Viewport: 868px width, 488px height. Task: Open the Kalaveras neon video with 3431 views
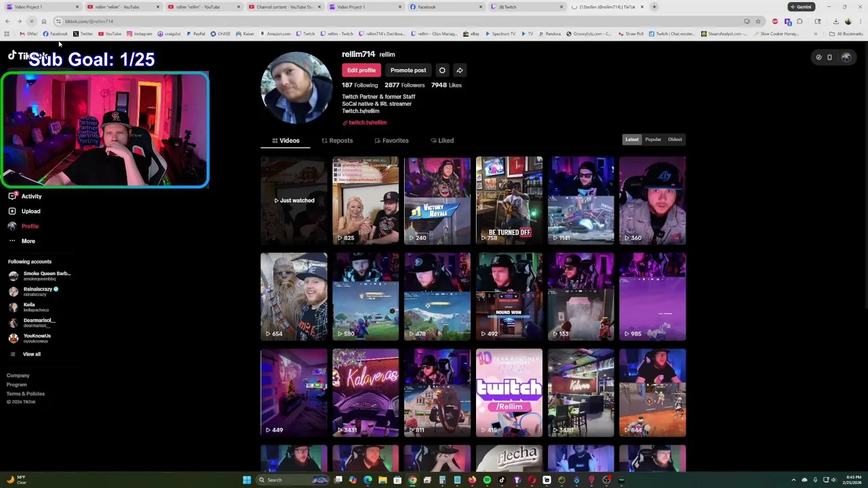coord(366,393)
